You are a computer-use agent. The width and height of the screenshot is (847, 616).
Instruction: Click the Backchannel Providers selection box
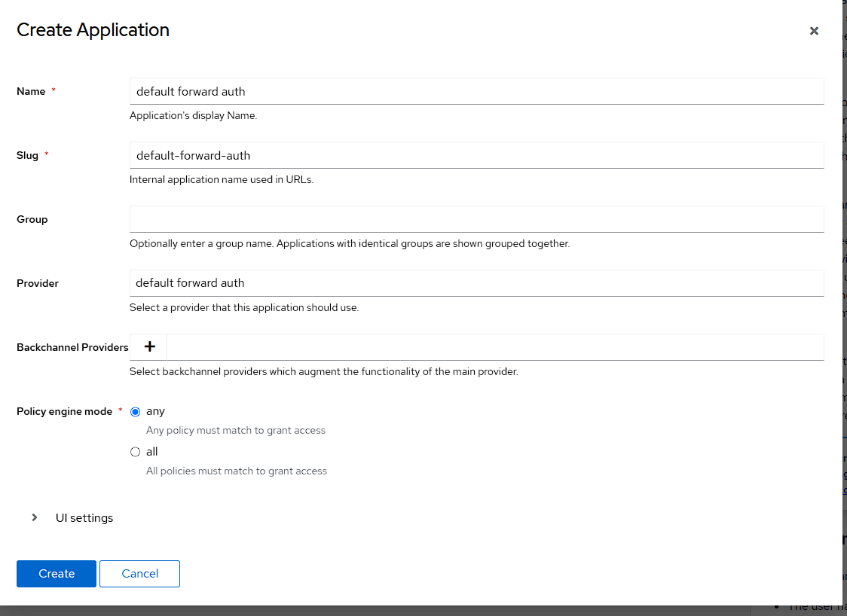click(494, 347)
